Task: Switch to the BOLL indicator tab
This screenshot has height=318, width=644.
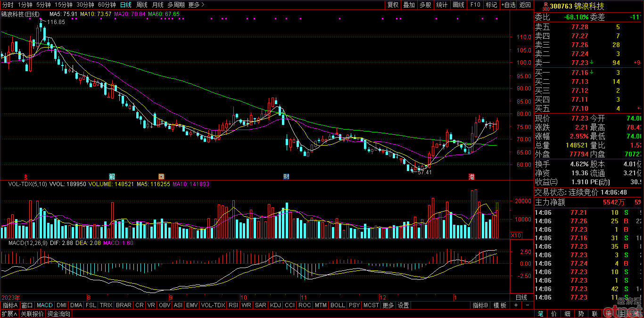Action: click(x=338, y=305)
